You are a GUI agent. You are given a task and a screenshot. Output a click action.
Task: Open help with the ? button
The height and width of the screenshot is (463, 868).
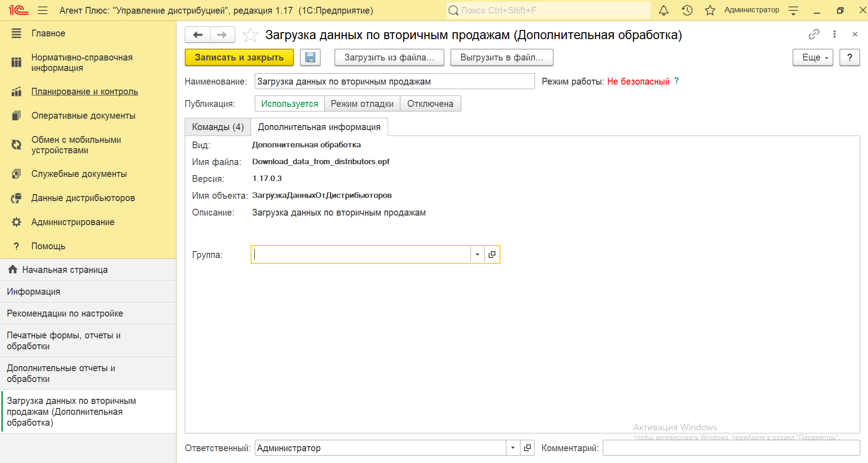click(850, 57)
